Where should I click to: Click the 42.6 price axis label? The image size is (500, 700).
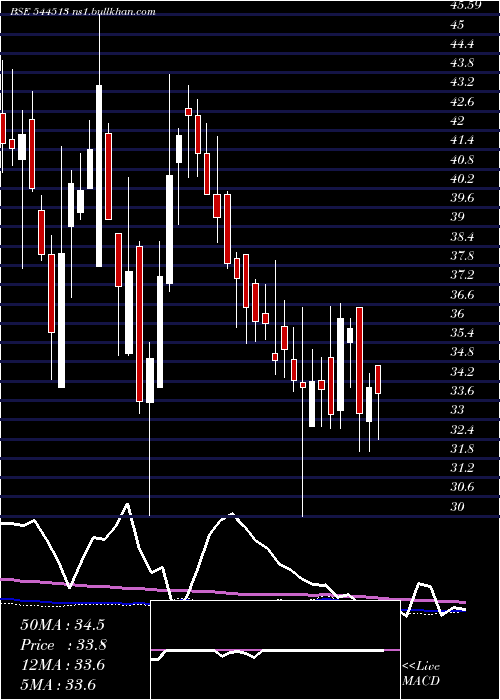pyautogui.click(x=462, y=102)
